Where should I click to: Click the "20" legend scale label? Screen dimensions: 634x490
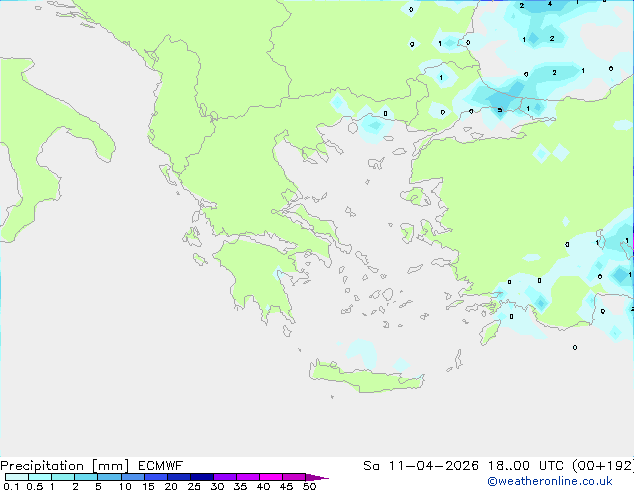[x=171, y=486]
